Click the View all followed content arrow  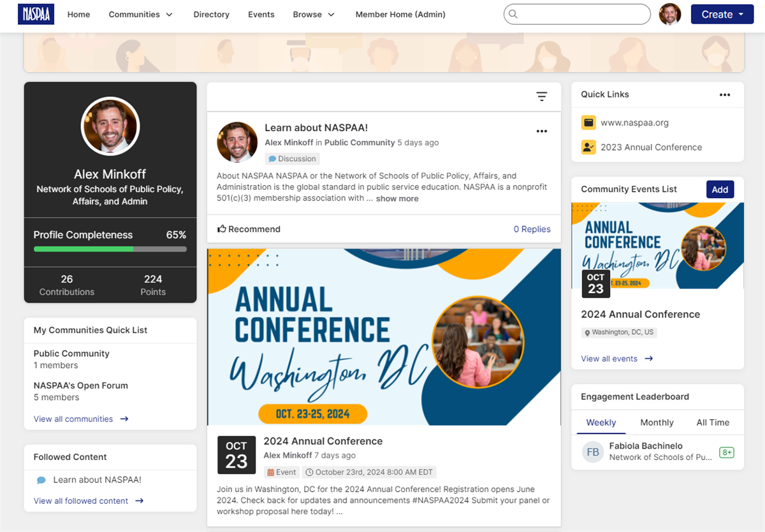[x=140, y=501]
